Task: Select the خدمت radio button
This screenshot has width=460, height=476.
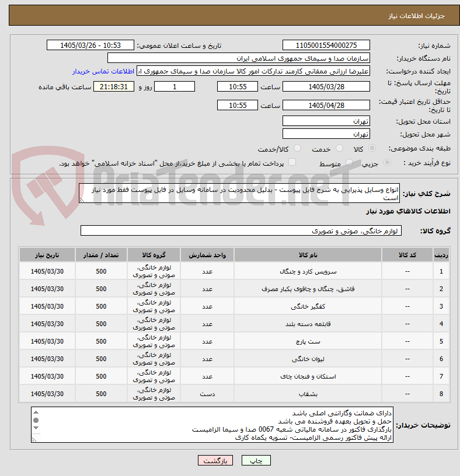Action: coord(339,148)
